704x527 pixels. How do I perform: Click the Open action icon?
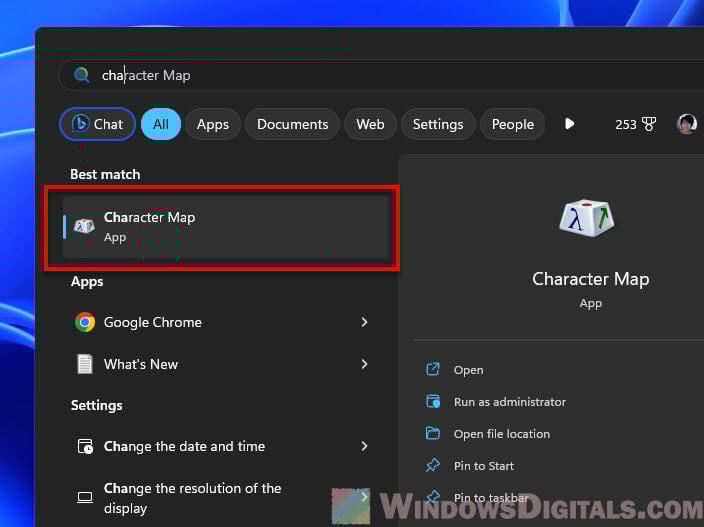tap(433, 369)
